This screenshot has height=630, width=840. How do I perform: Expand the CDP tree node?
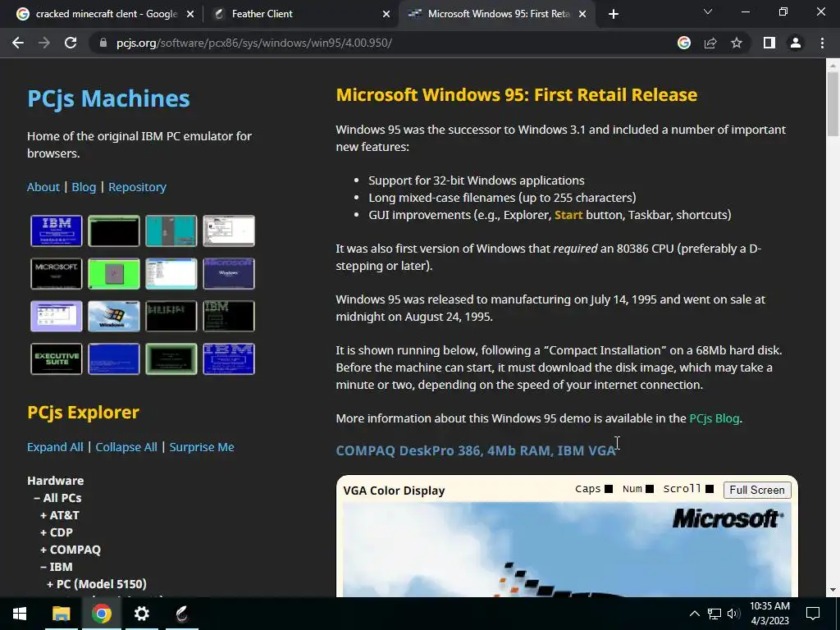[x=57, y=532]
